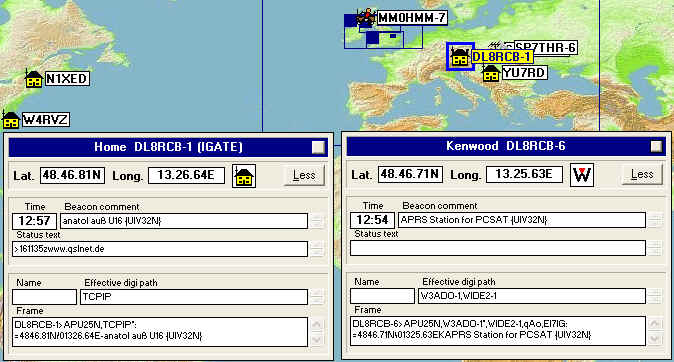Screen dimensions: 674x362
Task: Click the YU7RD house station icon
Action: (491, 73)
